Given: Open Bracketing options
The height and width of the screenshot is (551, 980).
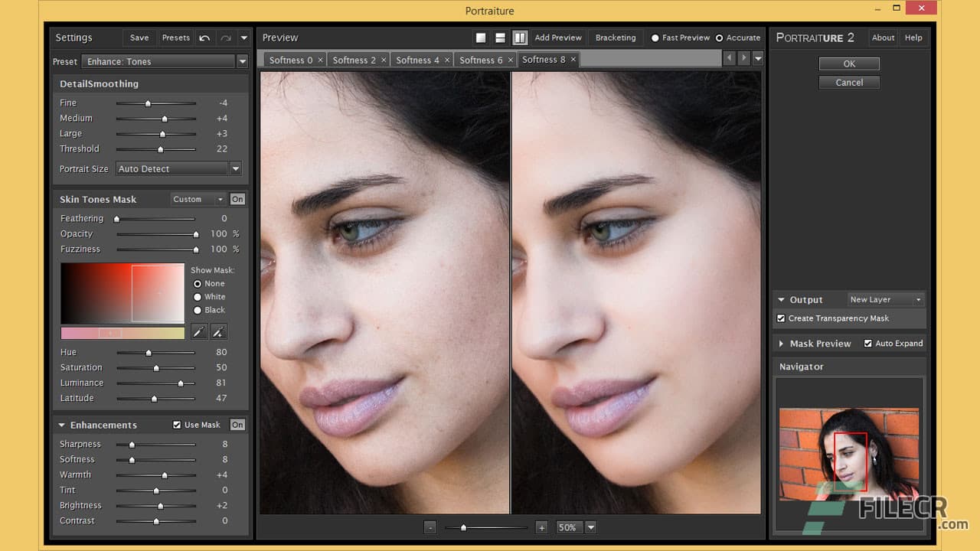Looking at the screenshot, I should (x=614, y=37).
